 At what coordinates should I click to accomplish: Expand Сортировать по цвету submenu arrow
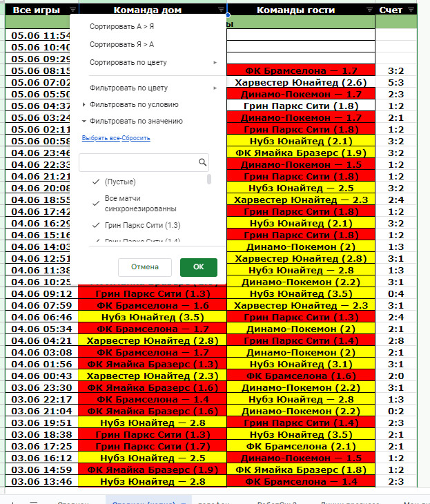(x=215, y=62)
